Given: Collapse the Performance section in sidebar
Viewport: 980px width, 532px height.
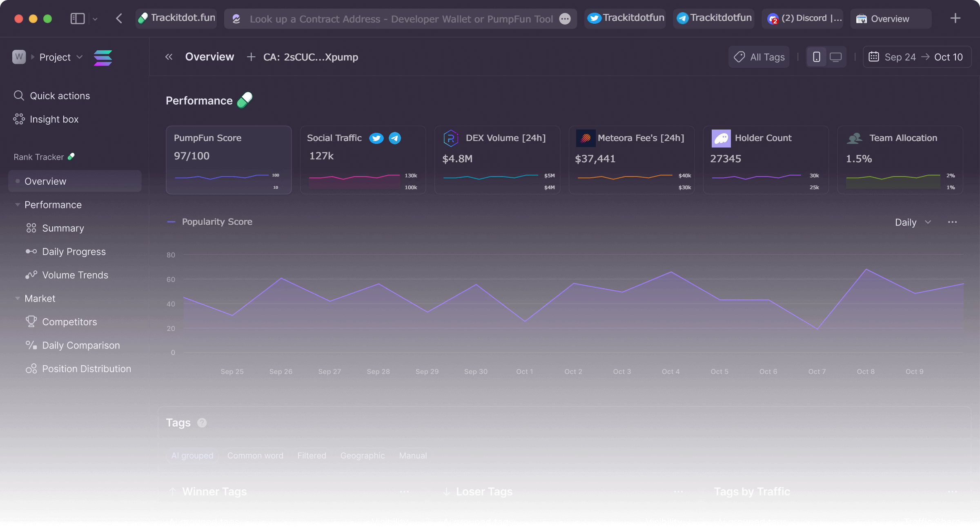Looking at the screenshot, I should (18, 205).
